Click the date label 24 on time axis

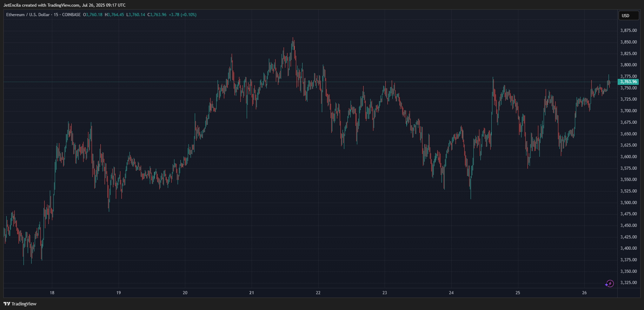tap(451, 292)
